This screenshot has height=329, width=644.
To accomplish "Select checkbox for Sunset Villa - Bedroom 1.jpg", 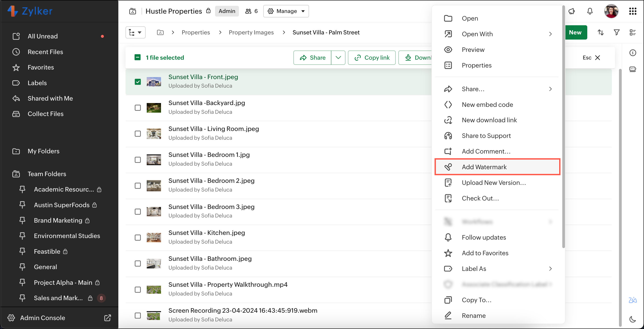I will [138, 160].
